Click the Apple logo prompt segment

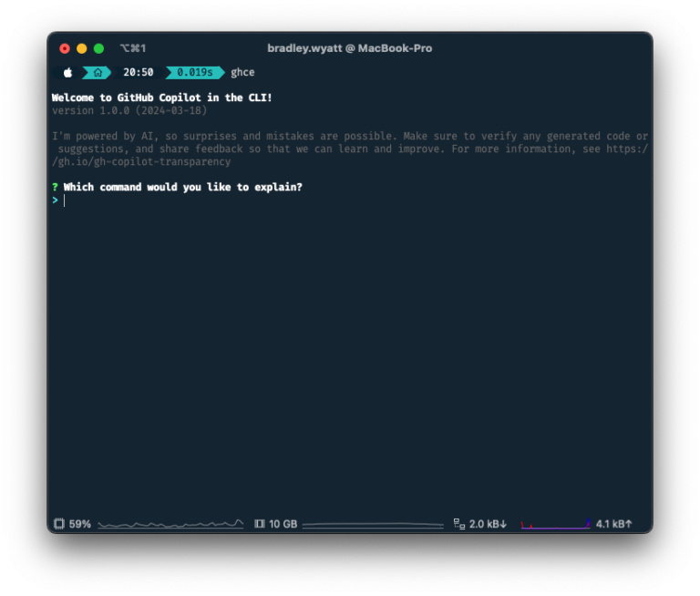pyautogui.click(x=67, y=72)
